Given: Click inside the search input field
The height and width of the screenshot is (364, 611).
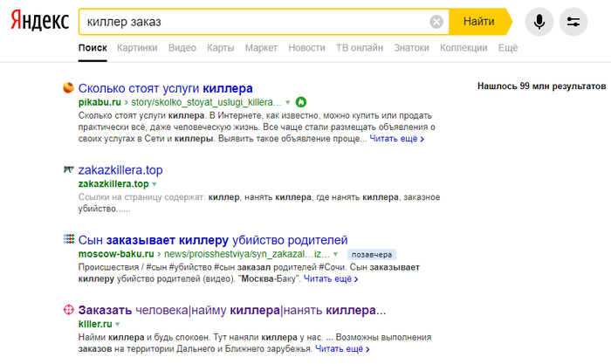Looking at the screenshot, I should (253, 21).
